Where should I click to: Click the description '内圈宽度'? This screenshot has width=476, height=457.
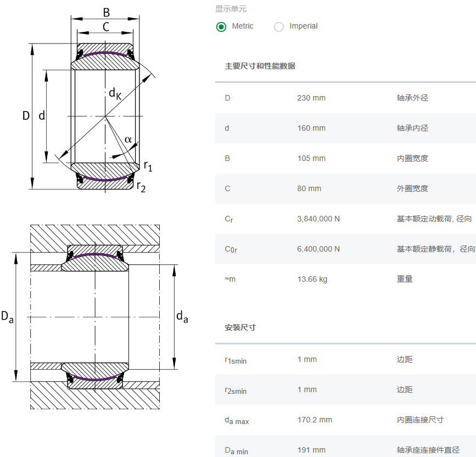point(412,158)
